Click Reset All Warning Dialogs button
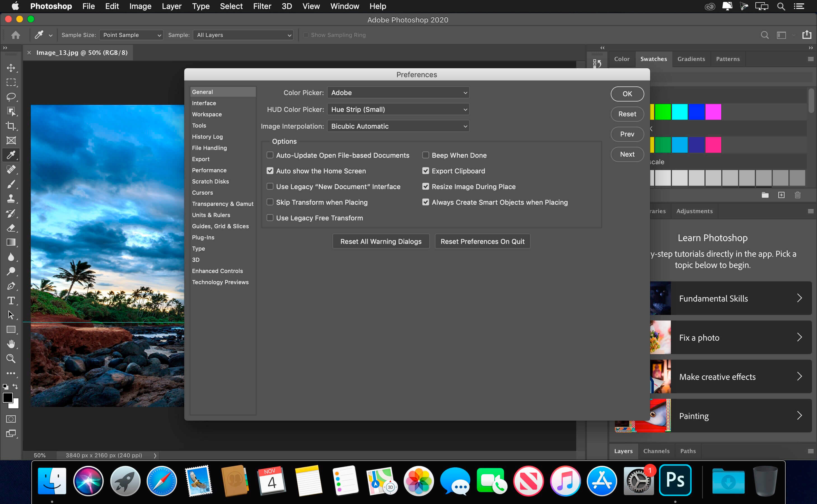Image resolution: width=817 pixels, height=504 pixels. pyautogui.click(x=381, y=241)
